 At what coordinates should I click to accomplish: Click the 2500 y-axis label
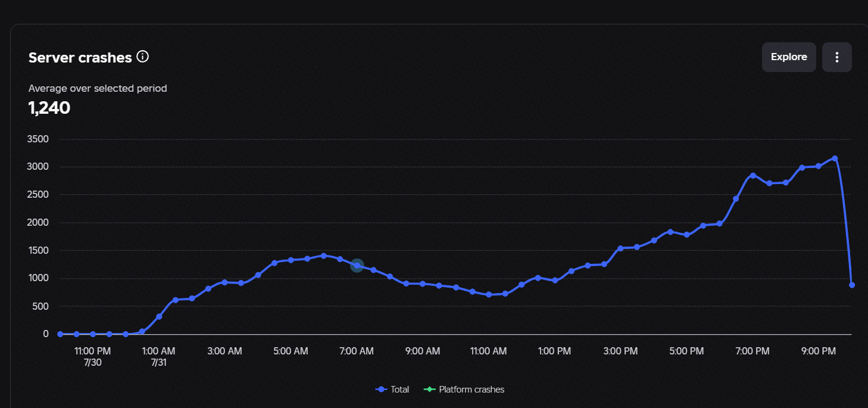pyautogui.click(x=38, y=195)
